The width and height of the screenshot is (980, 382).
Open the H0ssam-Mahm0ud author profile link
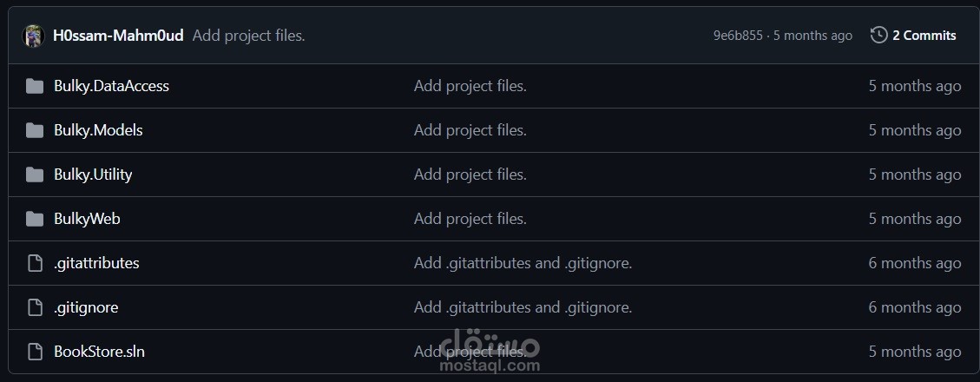(x=118, y=36)
